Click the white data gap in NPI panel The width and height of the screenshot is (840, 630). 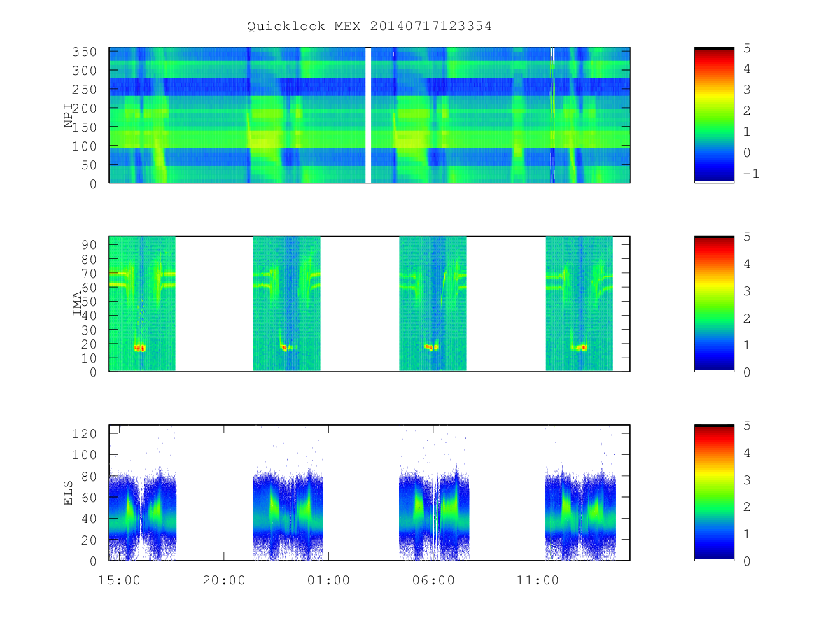(x=368, y=115)
